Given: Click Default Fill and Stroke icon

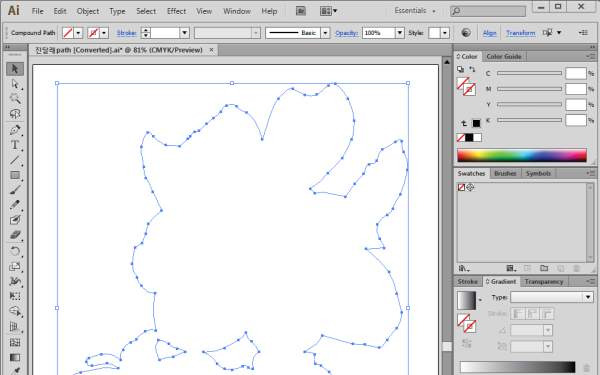Looking at the screenshot, I should click(460, 69).
